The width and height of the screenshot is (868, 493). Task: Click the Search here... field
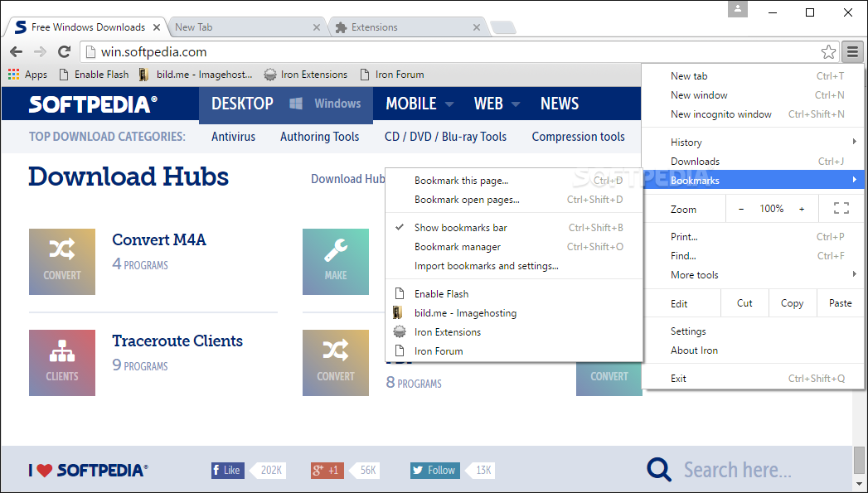click(x=737, y=470)
